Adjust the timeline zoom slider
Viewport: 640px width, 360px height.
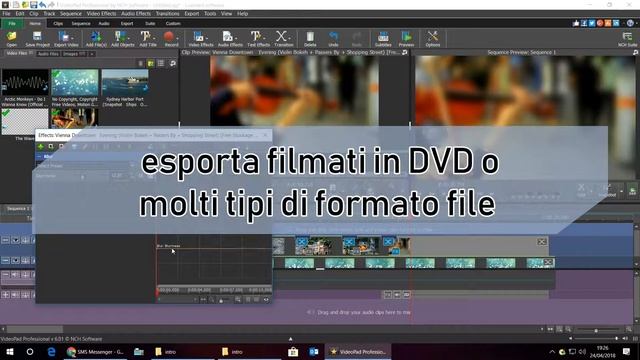[596, 330]
